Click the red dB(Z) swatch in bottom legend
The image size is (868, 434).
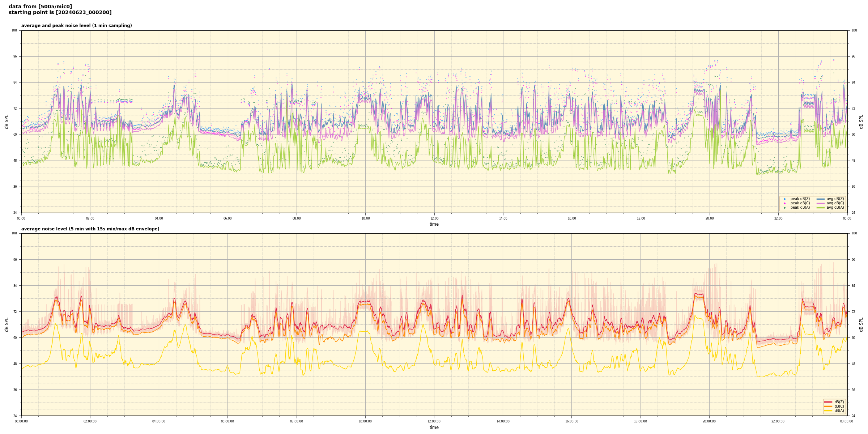coord(828,402)
